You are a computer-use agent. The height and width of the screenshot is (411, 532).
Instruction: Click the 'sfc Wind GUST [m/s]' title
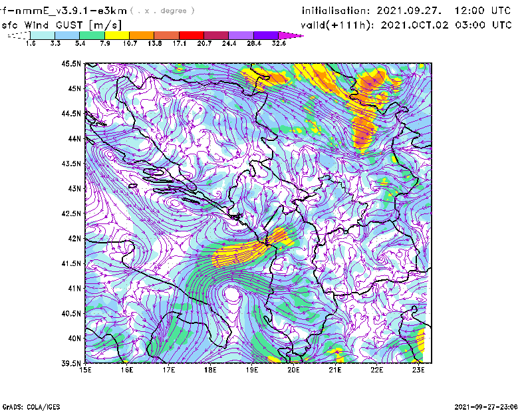point(61,25)
